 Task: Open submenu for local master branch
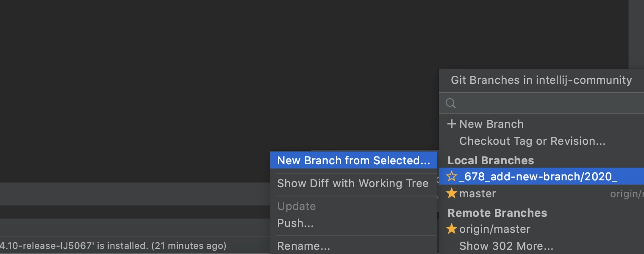pyautogui.click(x=541, y=193)
